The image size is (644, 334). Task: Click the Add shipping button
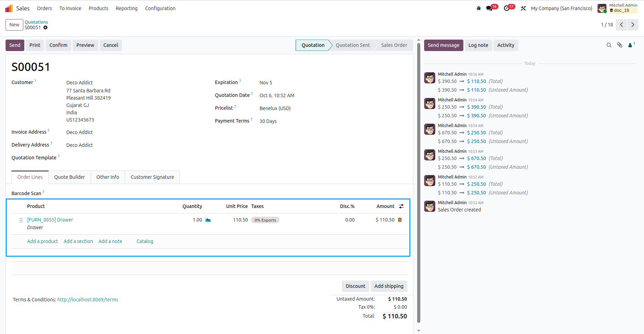[x=389, y=286]
